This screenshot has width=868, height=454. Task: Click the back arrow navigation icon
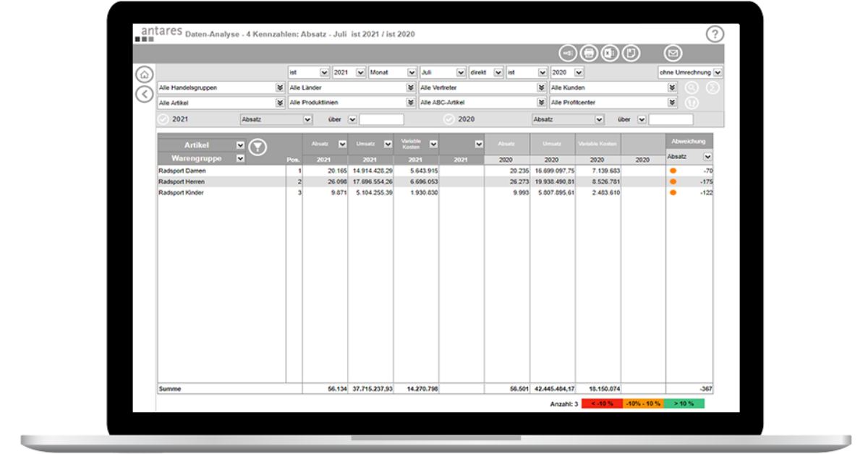coord(144,94)
